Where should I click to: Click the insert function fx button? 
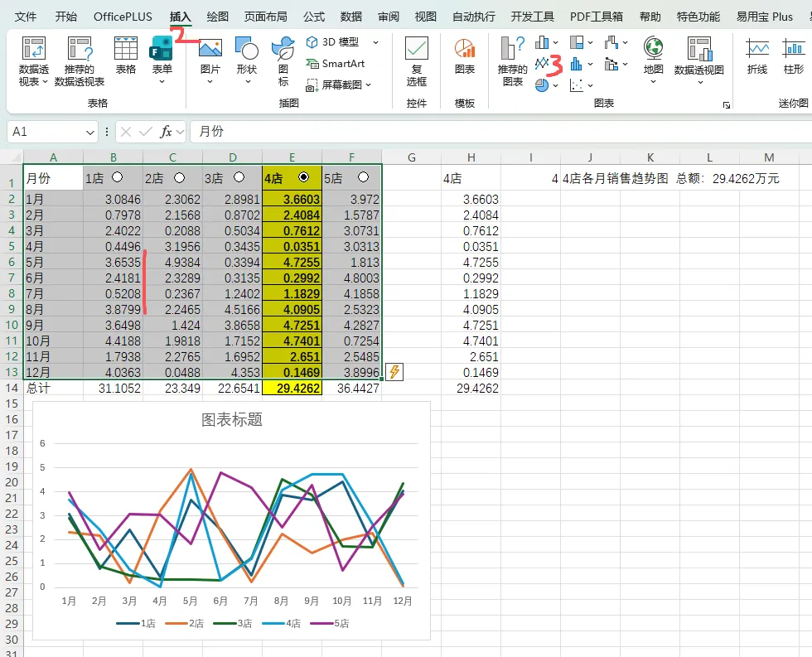coord(166,132)
